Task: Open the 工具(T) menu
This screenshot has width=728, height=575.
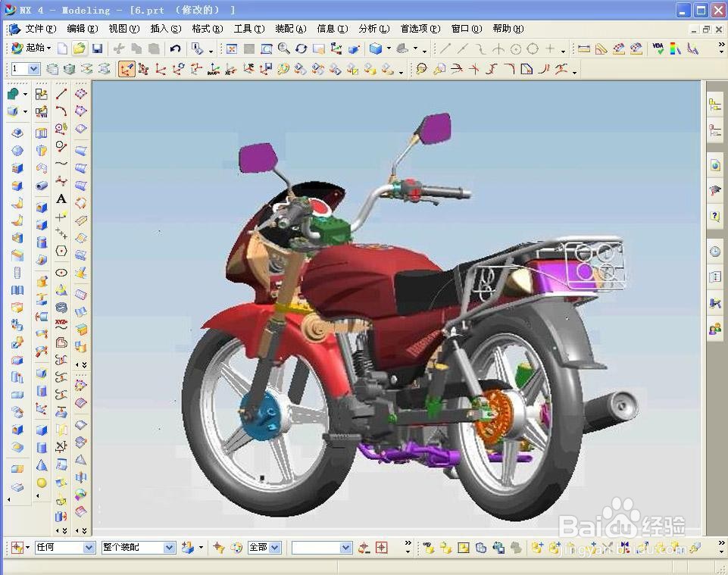Action: pyautogui.click(x=249, y=29)
